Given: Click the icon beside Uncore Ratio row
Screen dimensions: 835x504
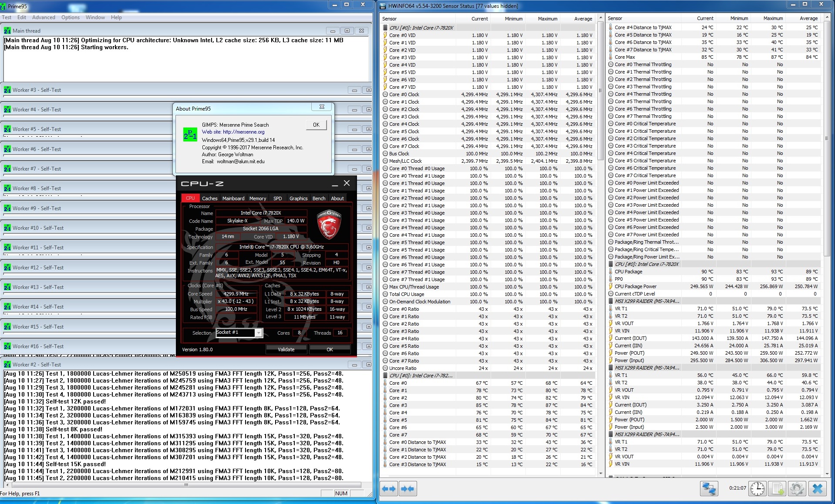Looking at the screenshot, I should pyautogui.click(x=385, y=368).
